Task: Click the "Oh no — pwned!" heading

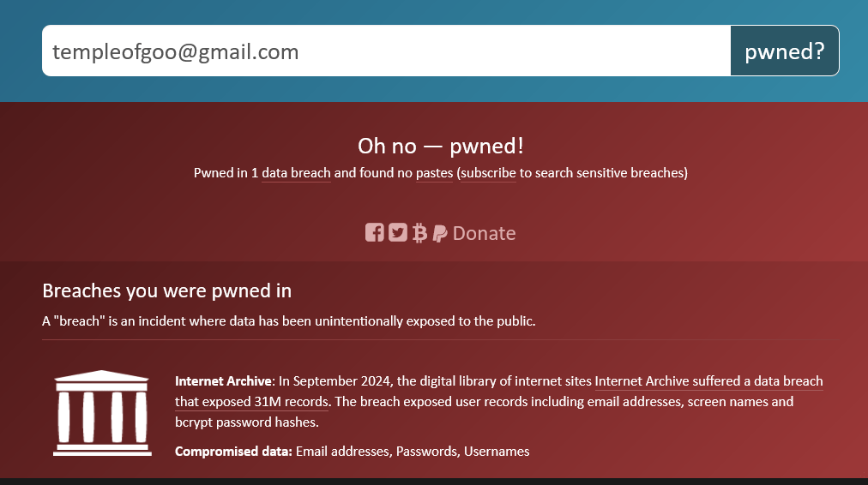Action: click(440, 146)
